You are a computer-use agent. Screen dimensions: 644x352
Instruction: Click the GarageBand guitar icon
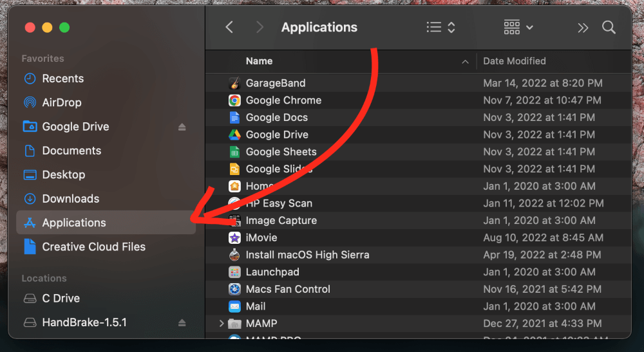pos(234,83)
